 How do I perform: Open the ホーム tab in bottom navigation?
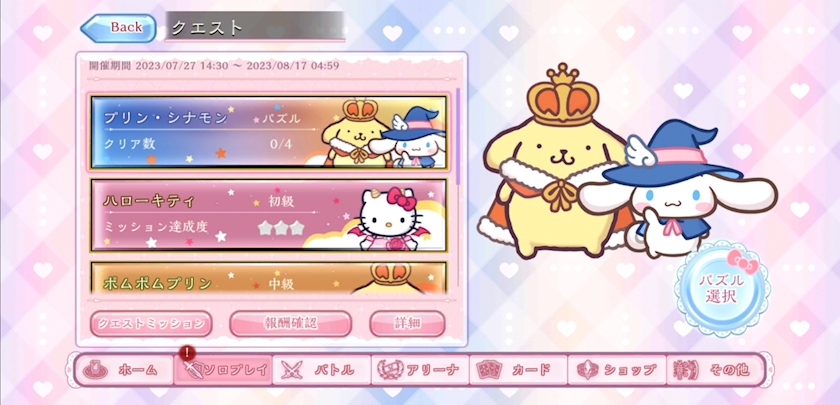pos(124,370)
